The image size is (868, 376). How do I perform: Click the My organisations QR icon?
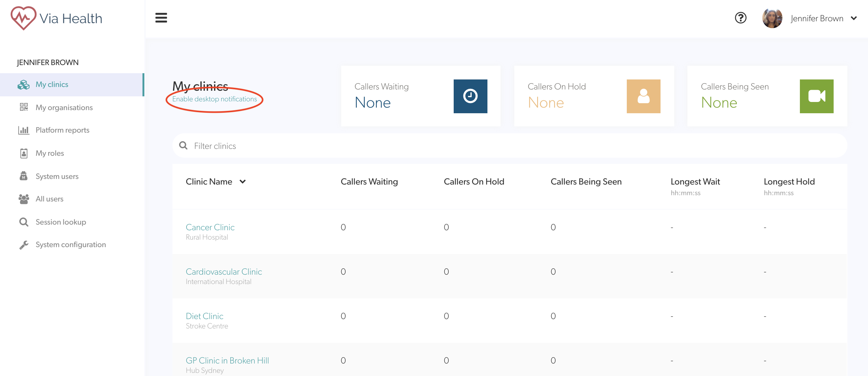pyautogui.click(x=23, y=107)
